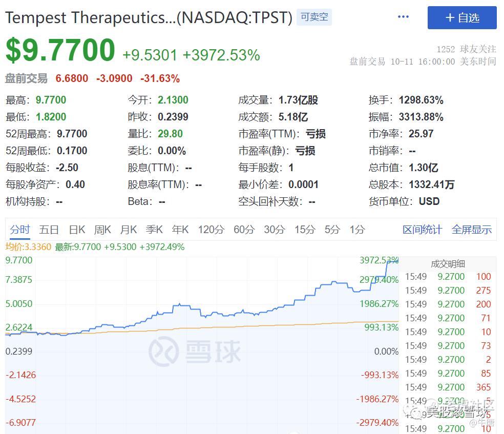
Task: Click pre-market change -31.63%
Action: click(x=160, y=78)
